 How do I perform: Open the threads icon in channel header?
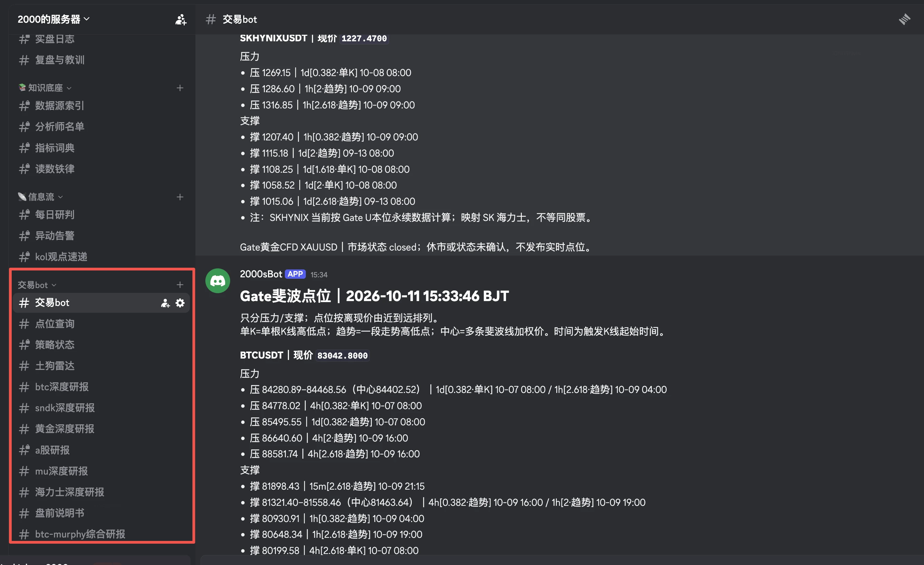pyautogui.click(x=904, y=19)
